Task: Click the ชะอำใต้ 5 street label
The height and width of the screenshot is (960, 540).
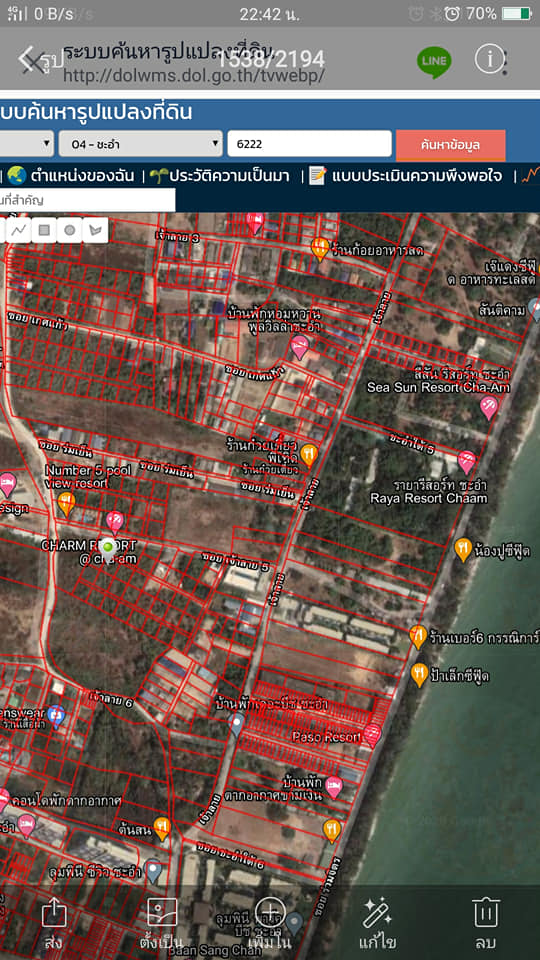Action: 411,444
